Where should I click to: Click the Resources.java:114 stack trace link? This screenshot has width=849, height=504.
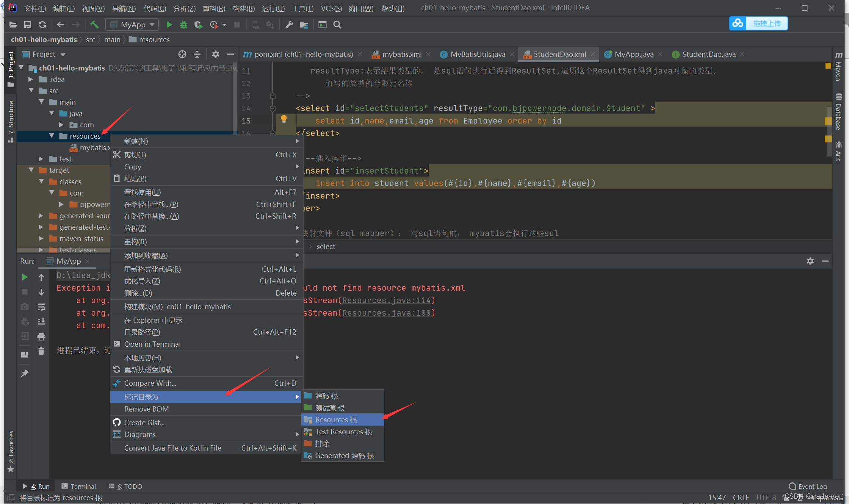[386, 300]
